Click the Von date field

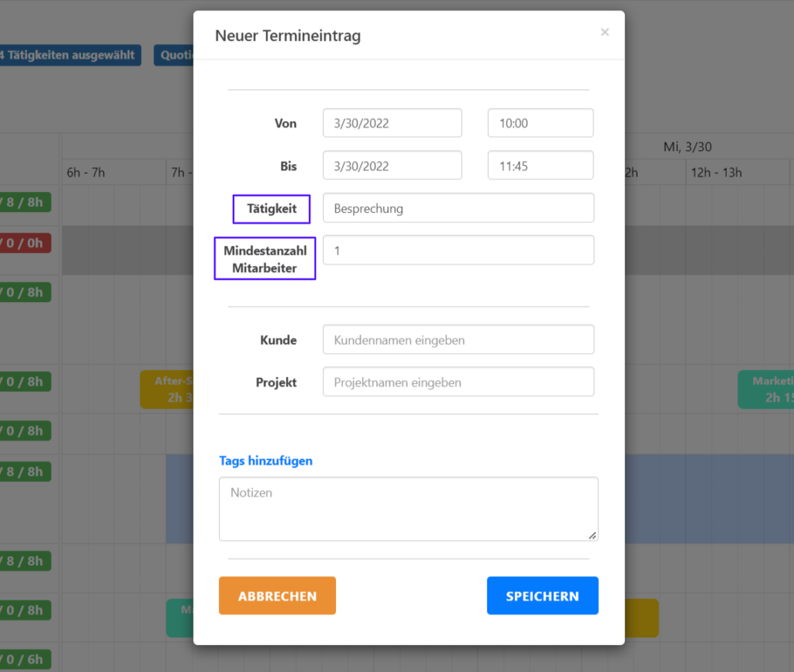392,123
